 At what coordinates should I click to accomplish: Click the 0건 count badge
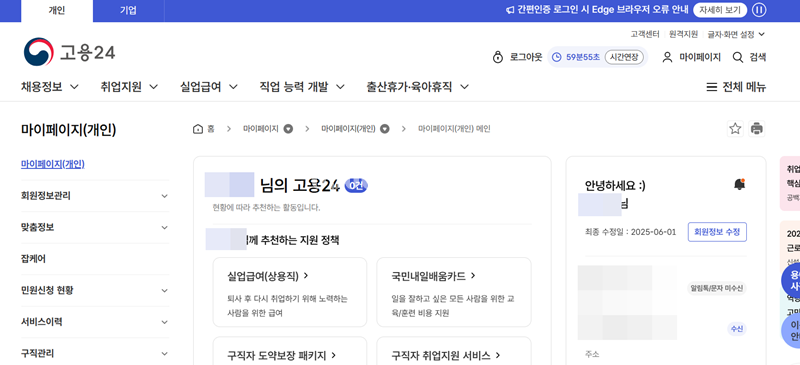[356, 186]
